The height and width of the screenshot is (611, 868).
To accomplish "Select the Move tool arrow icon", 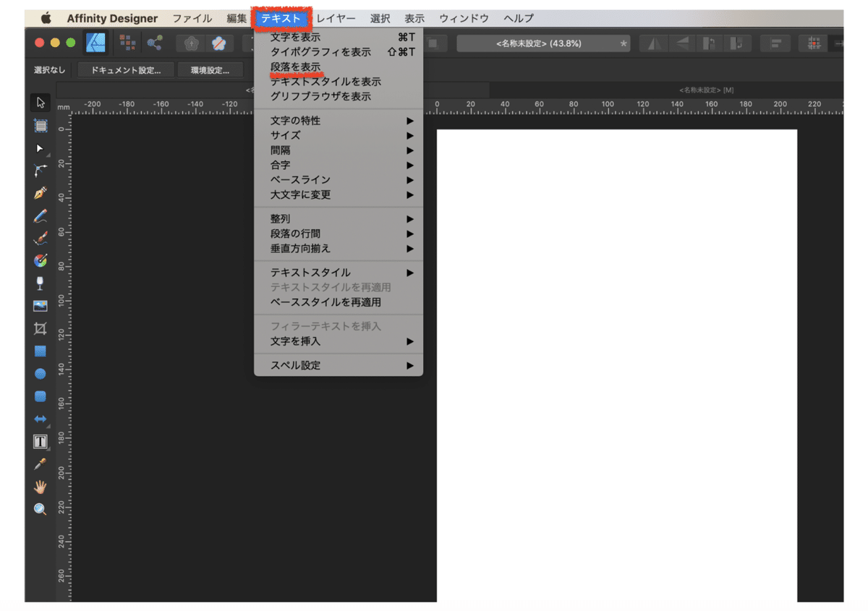I will tap(41, 103).
